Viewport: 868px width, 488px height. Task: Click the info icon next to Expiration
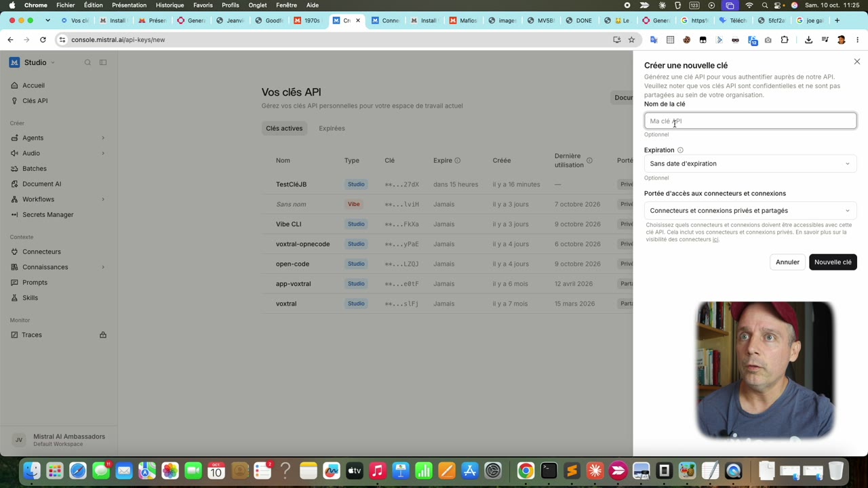680,150
